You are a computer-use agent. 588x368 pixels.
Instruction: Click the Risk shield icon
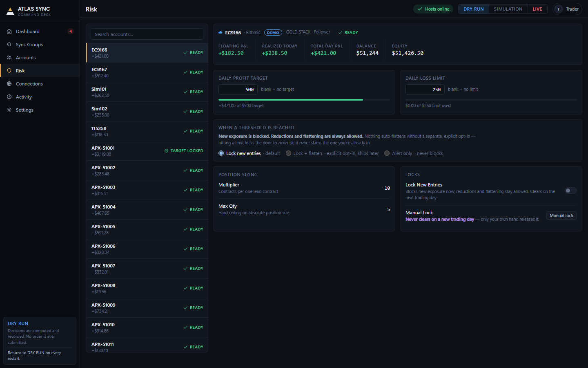click(9, 71)
